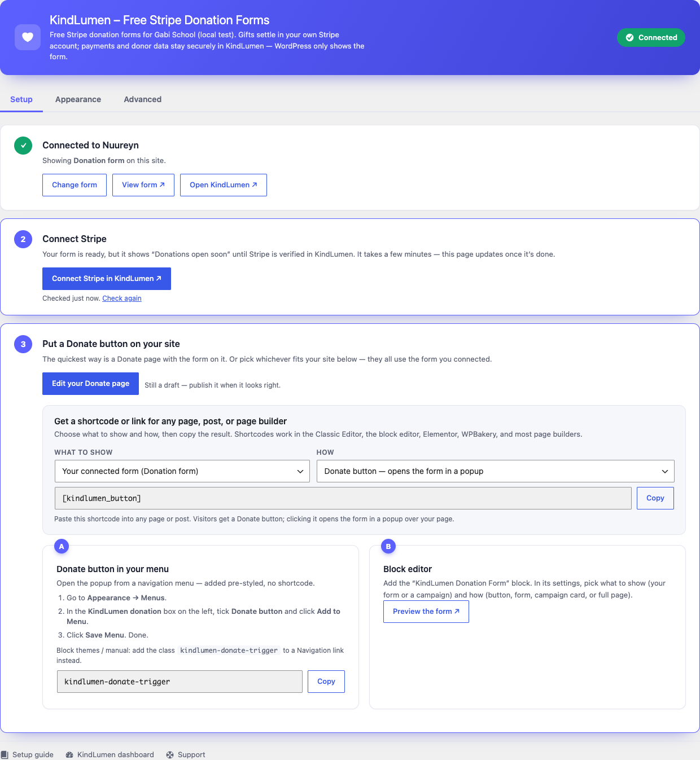Viewport: 700px width, 760px height.
Task: Click the Connected to Nuureyn heading
Action: point(90,146)
